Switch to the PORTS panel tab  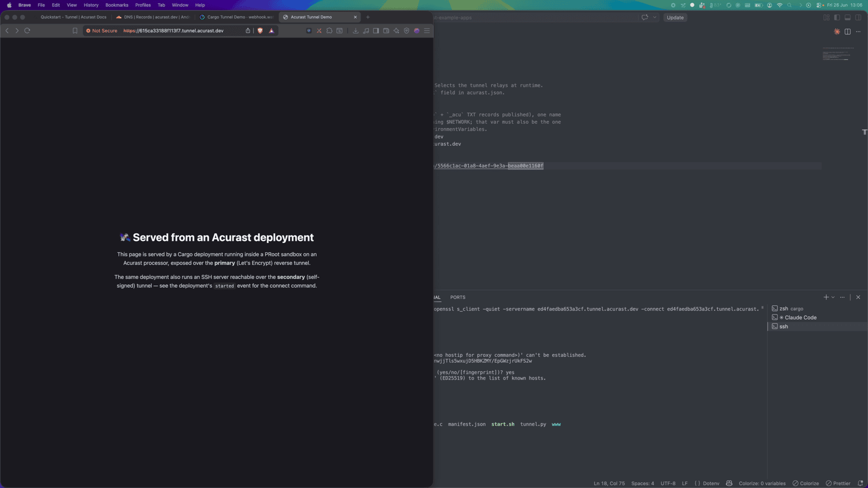point(458,297)
